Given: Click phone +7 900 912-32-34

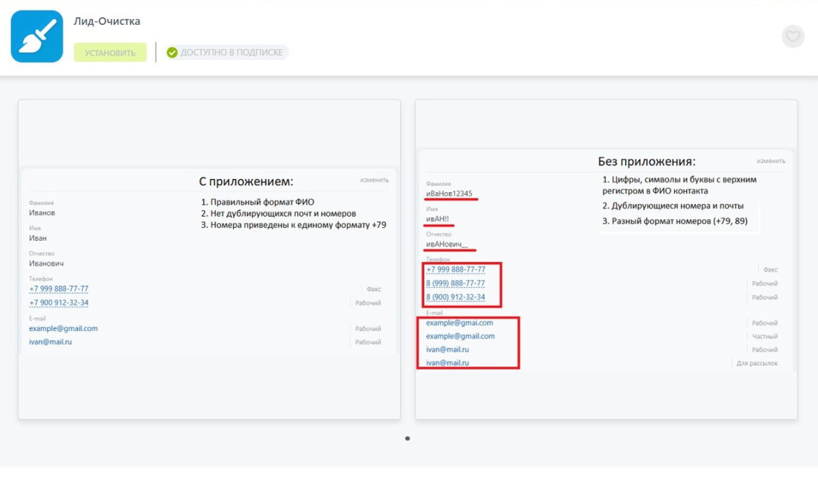Looking at the screenshot, I should coord(59,303).
